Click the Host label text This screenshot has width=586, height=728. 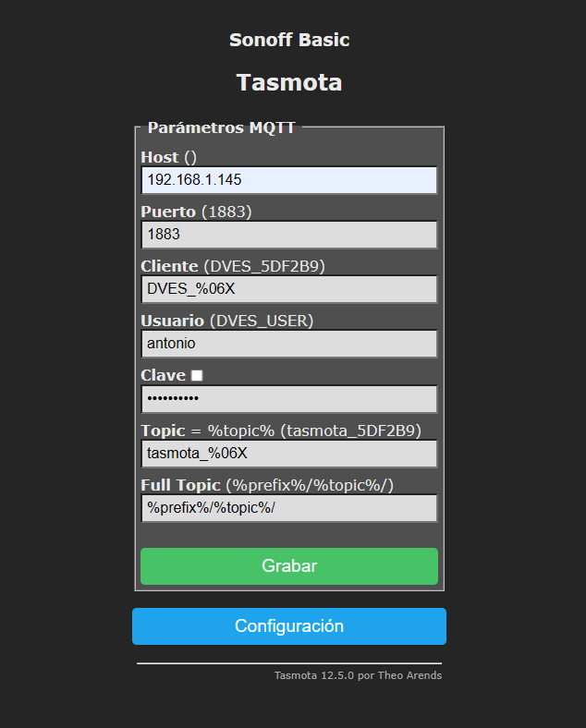[160, 158]
